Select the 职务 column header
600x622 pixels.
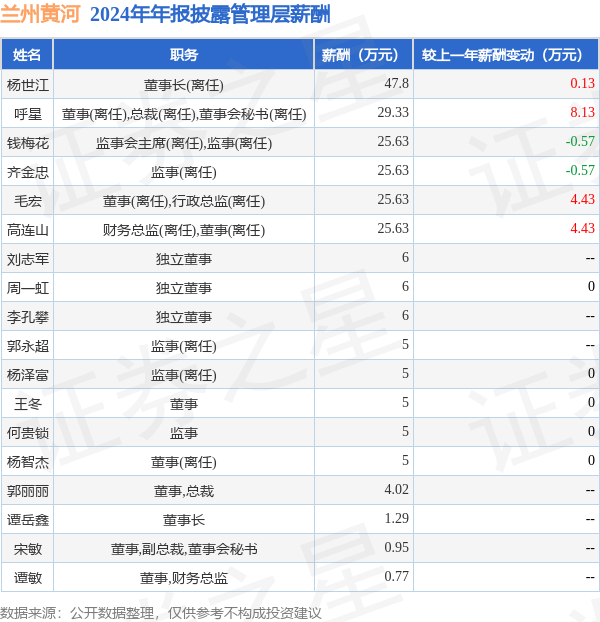point(184,54)
